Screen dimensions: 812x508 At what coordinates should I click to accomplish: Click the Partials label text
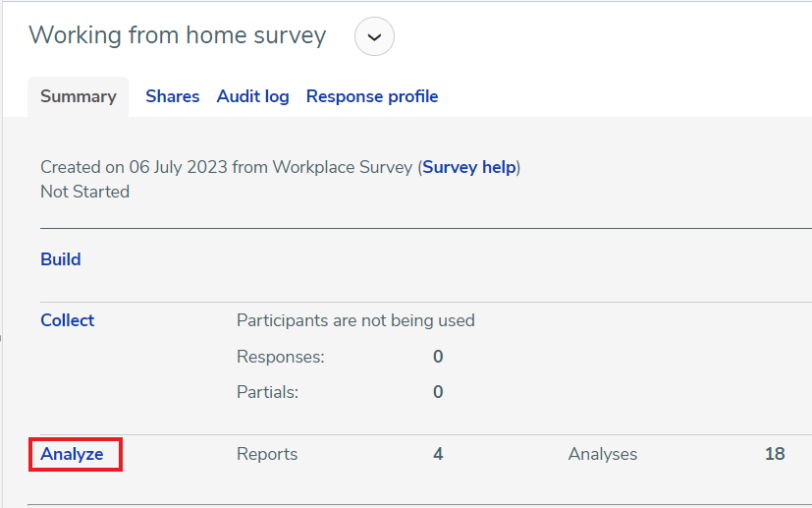pyautogui.click(x=268, y=392)
